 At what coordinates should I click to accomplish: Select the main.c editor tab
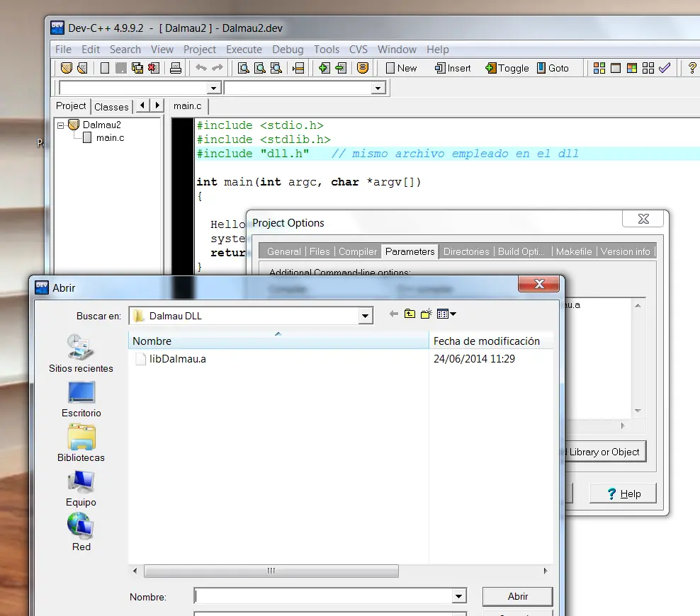coord(188,105)
